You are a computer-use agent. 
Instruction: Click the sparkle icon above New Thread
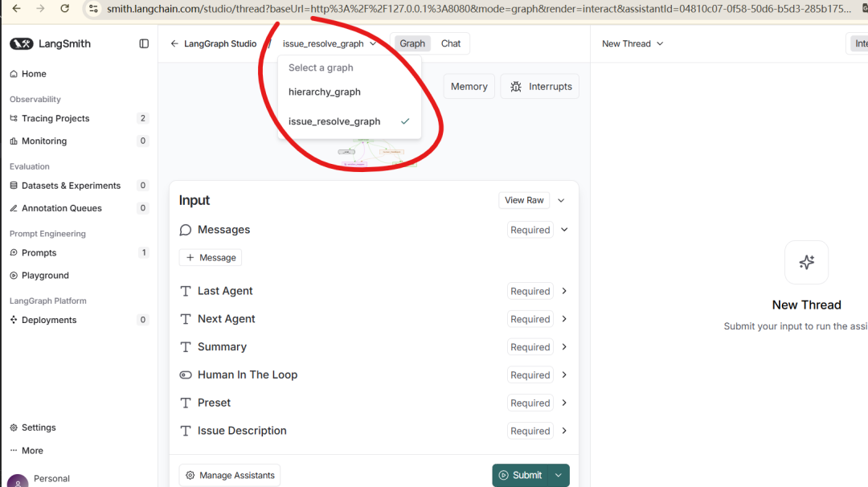(x=807, y=262)
